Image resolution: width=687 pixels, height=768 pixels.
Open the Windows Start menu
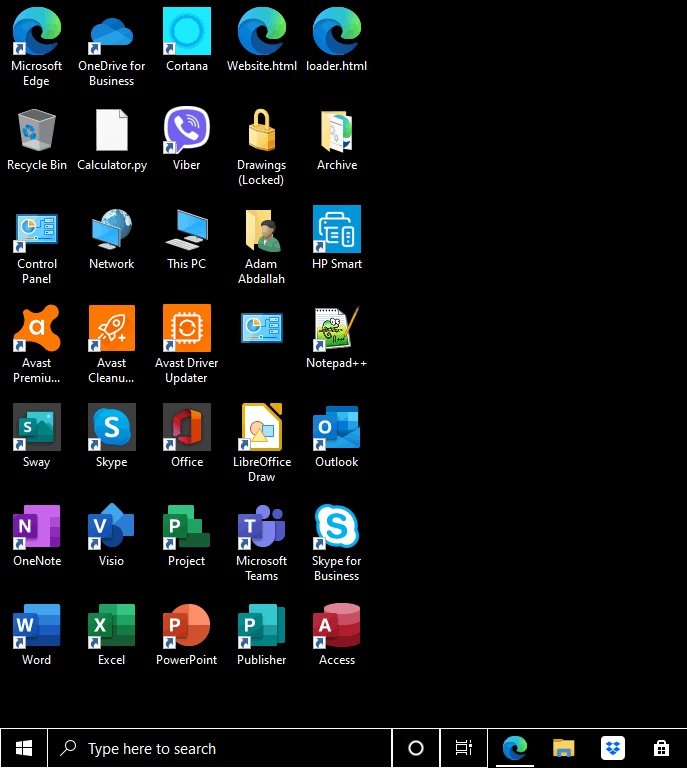click(24, 748)
